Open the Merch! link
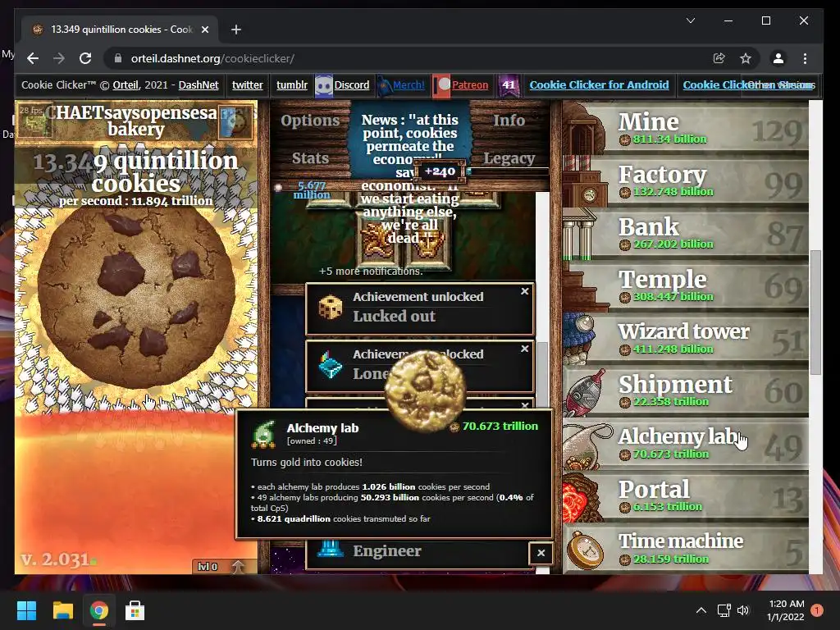Viewport: 840px width, 630px height. click(409, 84)
